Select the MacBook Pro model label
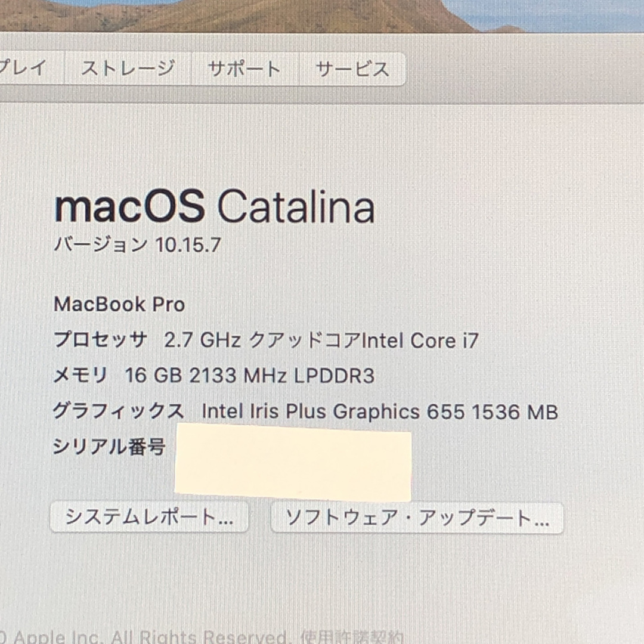The image size is (644, 644). click(119, 304)
